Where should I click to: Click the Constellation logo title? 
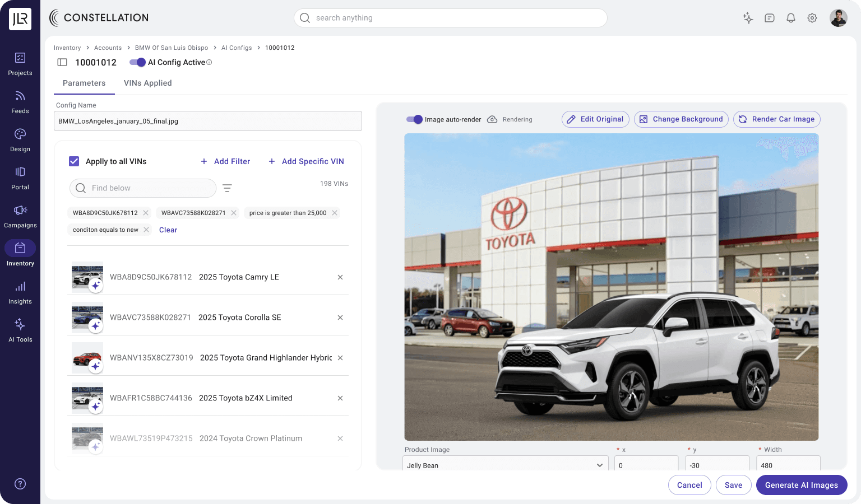click(x=99, y=18)
